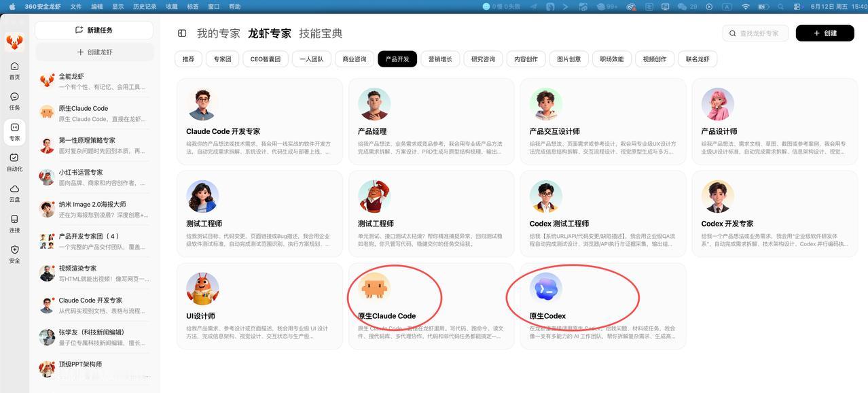Click the female 测试工程师 card title
Image resolution: width=868 pixels, height=393 pixels.
click(204, 224)
